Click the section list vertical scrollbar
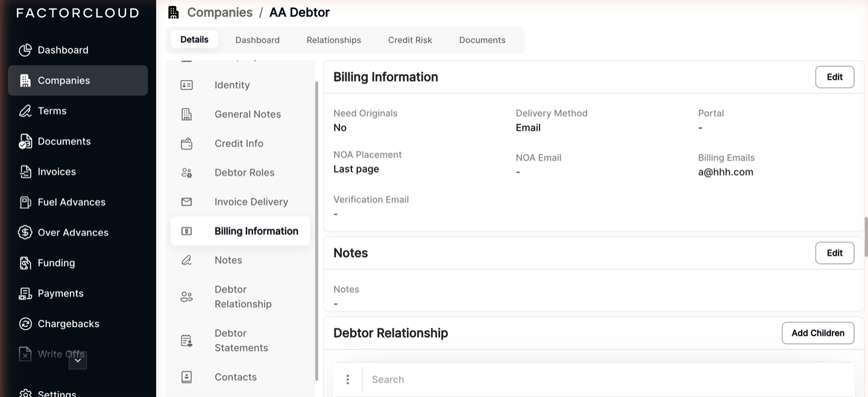The height and width of the screenshot is (397, 868). point(316,231)
